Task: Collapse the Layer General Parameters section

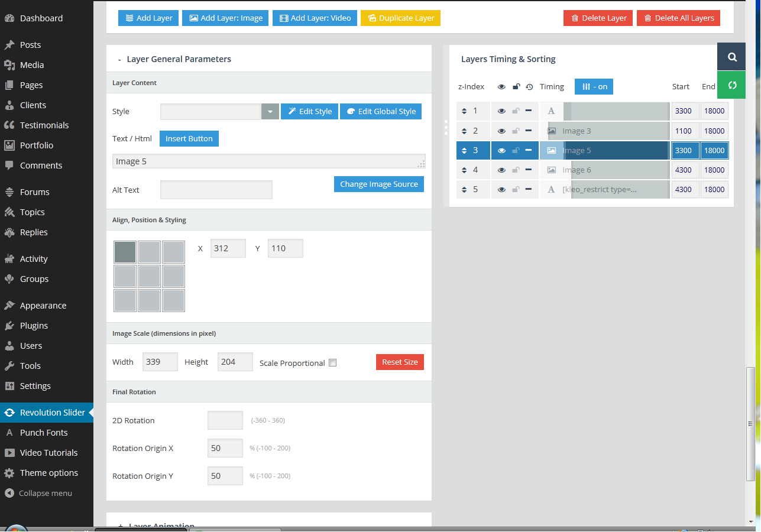Action: 119,60
